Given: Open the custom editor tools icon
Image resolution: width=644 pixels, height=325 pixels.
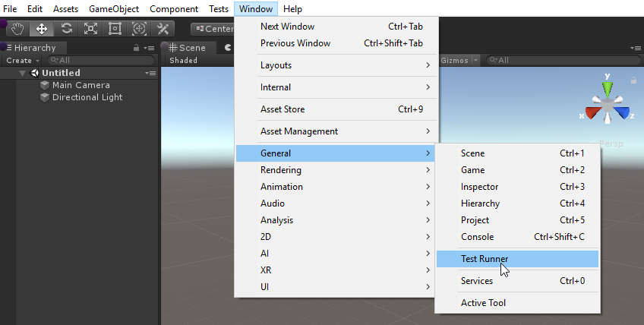Looking at the screenshot, I should 163,29.
